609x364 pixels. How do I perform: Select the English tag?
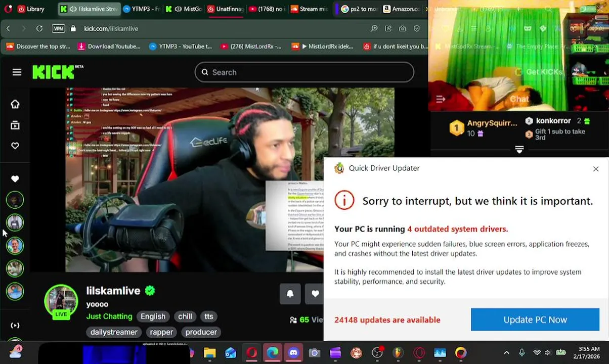[153, 316]
